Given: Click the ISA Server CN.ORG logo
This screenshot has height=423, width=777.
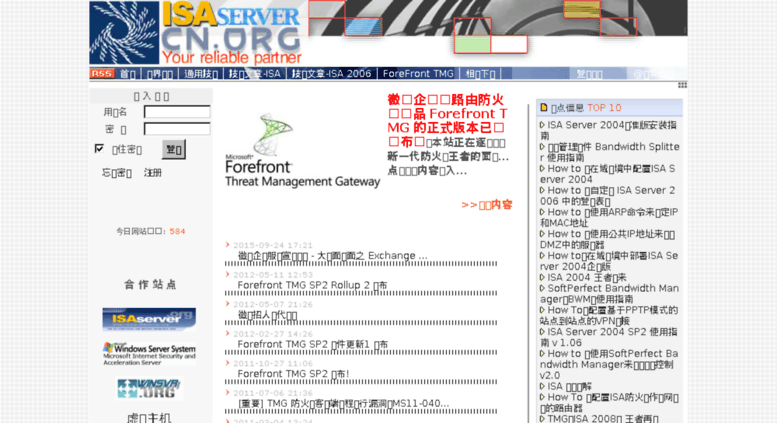Looking at the screenshot, I should click(x=196, y=33).
